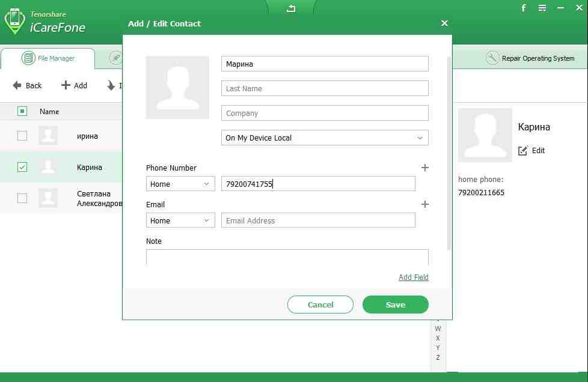This screenshot has height=382, width=588.
Task: Click the Add contact plus button
Action: pyautogui.click(x=74, y=85)
